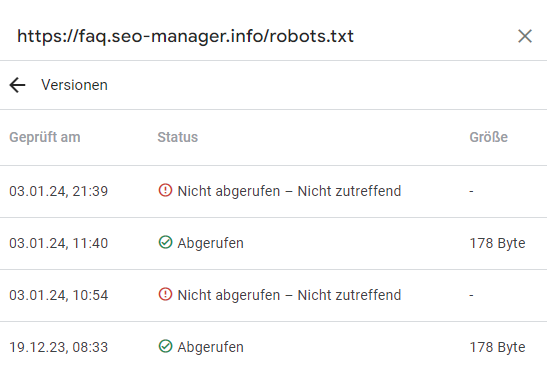Image resolution: width=547 pixels, height=388 pixels.
Task: Select the 03.01.24, 11:40 version row
Action: coord(274,243)
